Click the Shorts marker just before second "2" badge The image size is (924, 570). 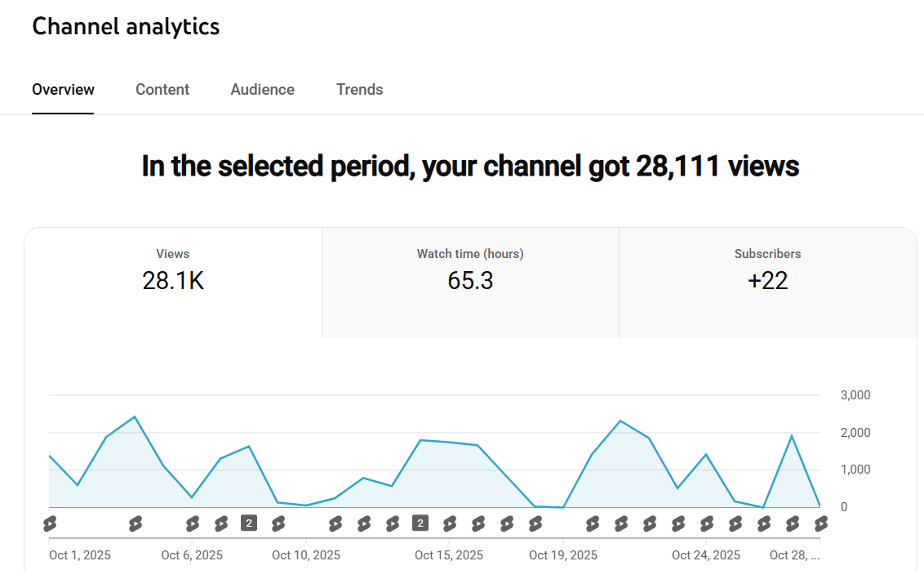[x=393, y=523]
